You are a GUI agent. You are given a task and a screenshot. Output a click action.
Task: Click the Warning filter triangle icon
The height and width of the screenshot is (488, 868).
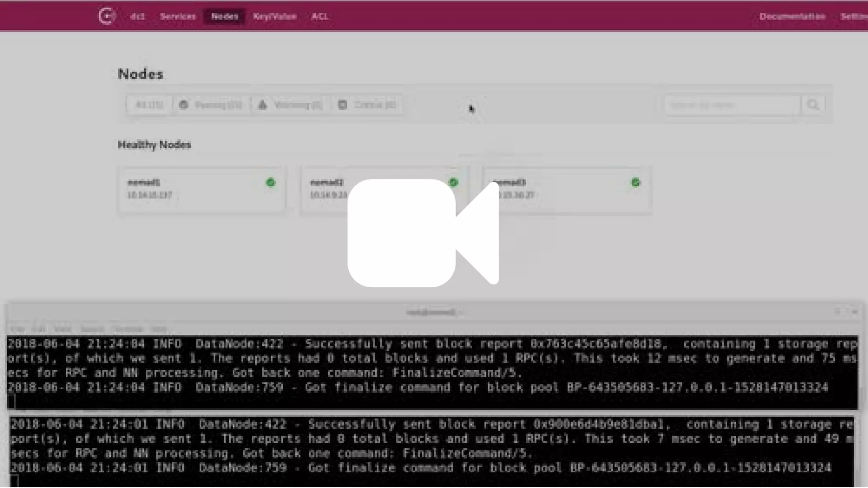pos(263,105)
